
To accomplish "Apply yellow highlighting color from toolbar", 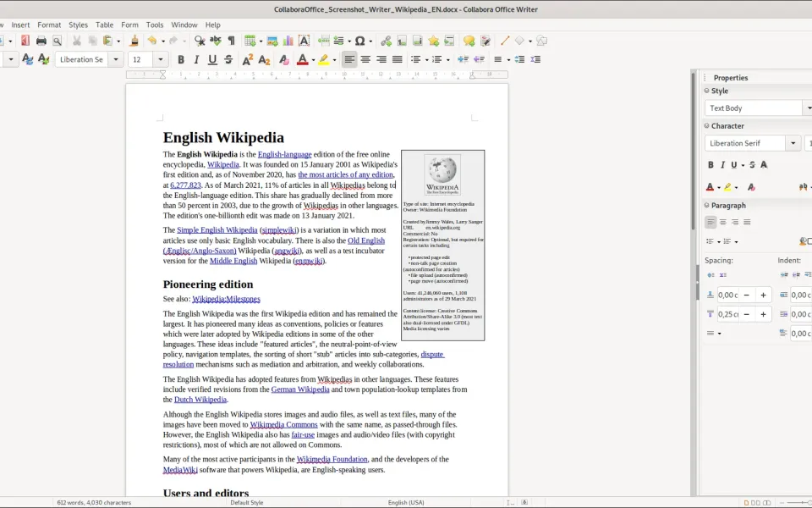I will (324, 59).
